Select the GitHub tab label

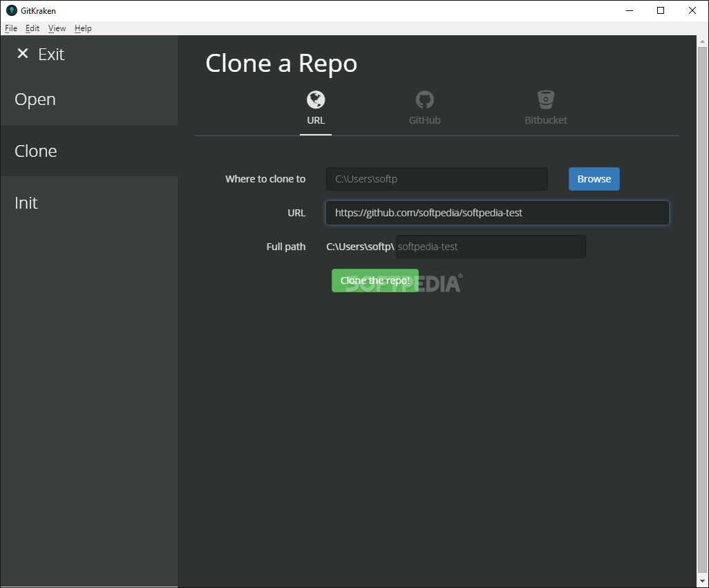424,120
